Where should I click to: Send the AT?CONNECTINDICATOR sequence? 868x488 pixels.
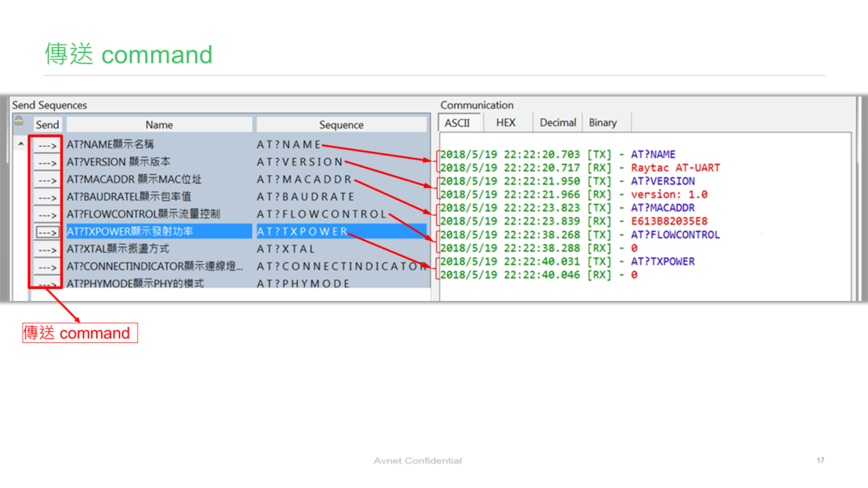46,267
